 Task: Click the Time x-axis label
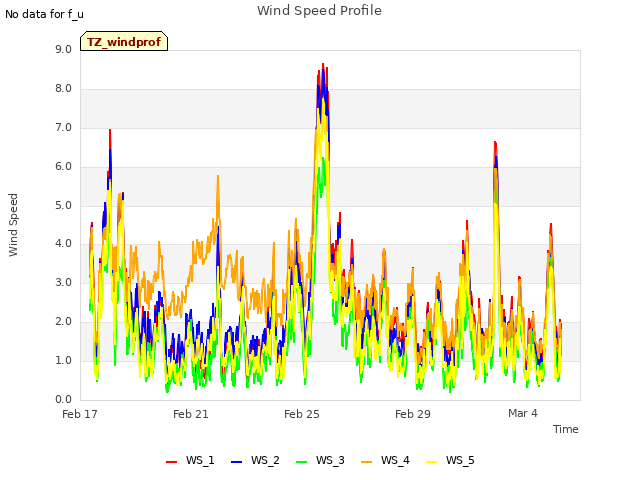[565, 429]
